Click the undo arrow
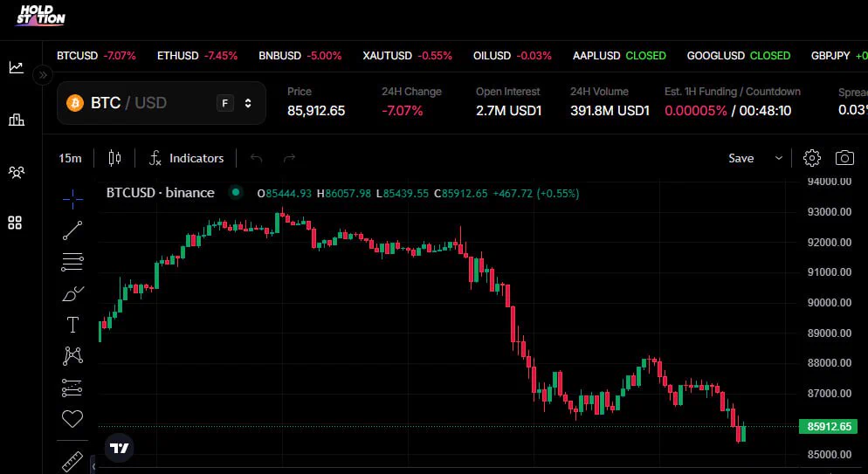 pos(257,158)
